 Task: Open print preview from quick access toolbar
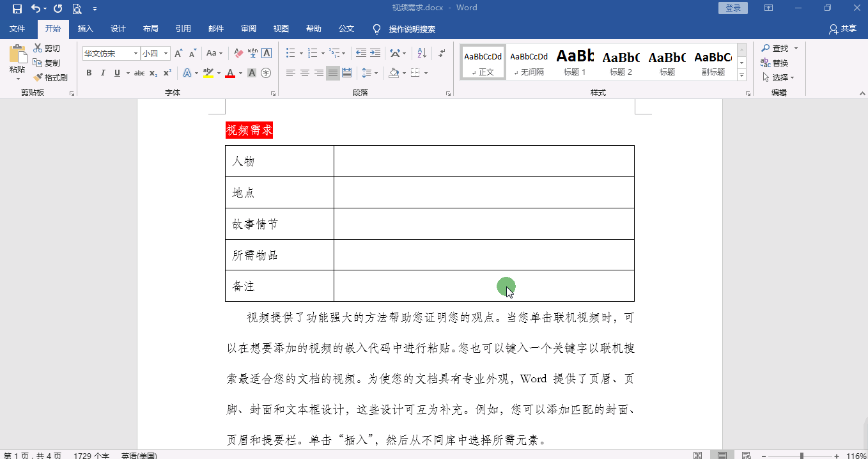click(x=77, y=8)
